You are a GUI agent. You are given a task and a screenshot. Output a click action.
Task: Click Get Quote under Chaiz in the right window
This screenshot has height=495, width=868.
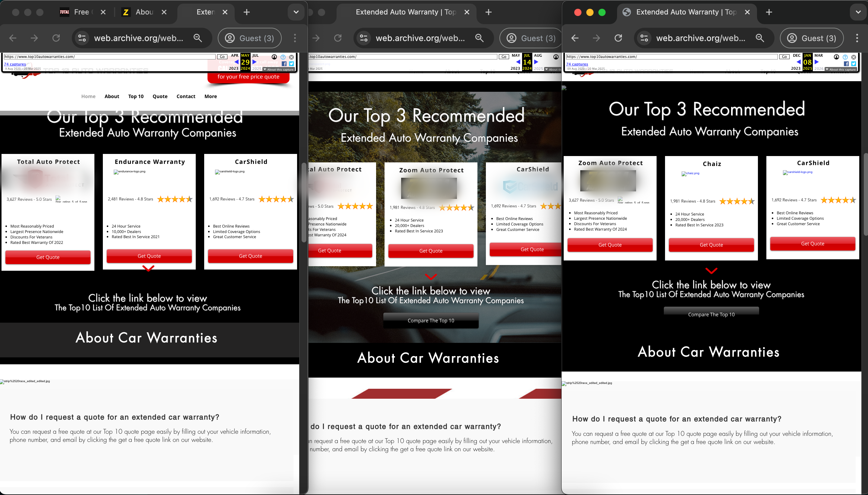tap(711, 245)
